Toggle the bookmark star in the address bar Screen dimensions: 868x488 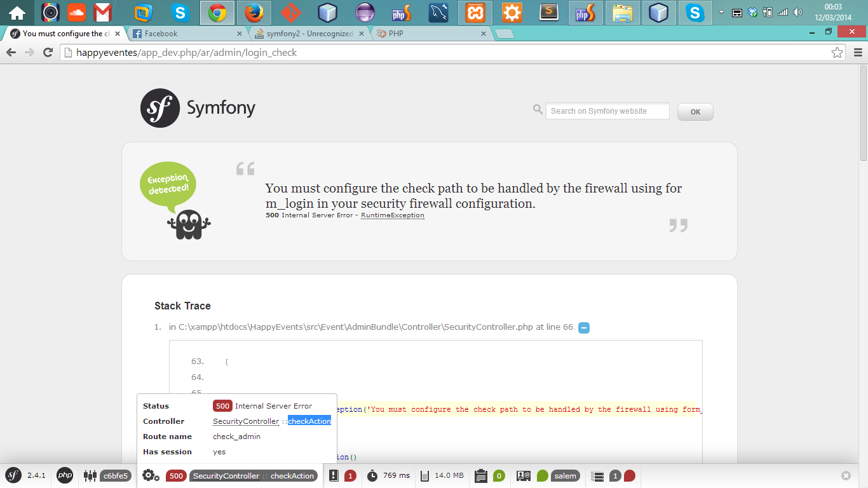point(839,53)
